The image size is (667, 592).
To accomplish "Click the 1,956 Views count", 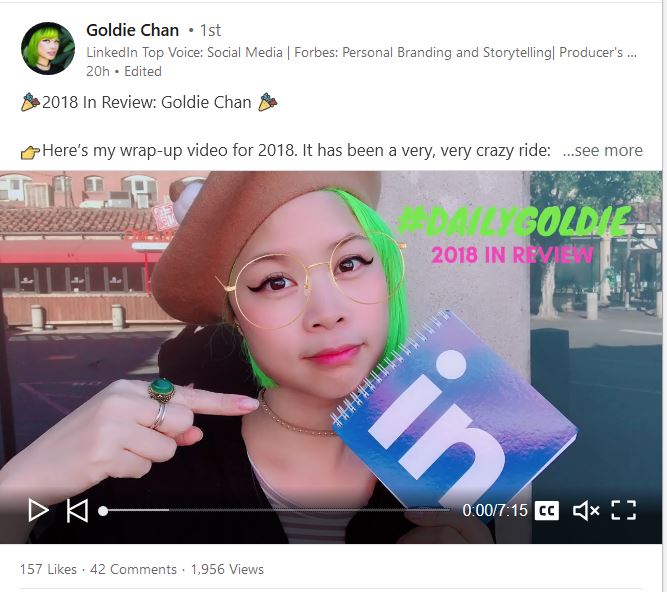I will pyautogui.click(x=227, y=569).
